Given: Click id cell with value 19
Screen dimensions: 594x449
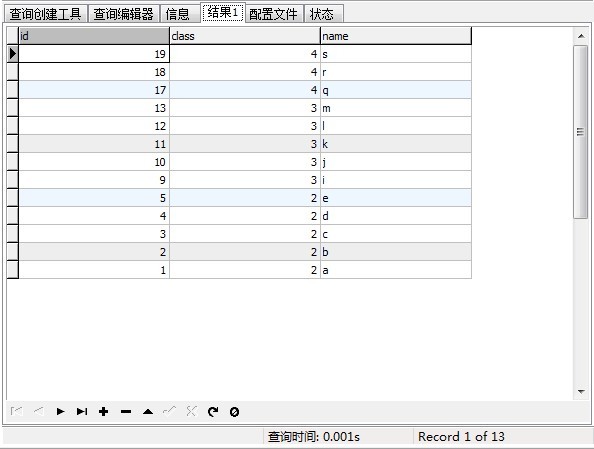Looking at the screenshot, I should 94,54.
